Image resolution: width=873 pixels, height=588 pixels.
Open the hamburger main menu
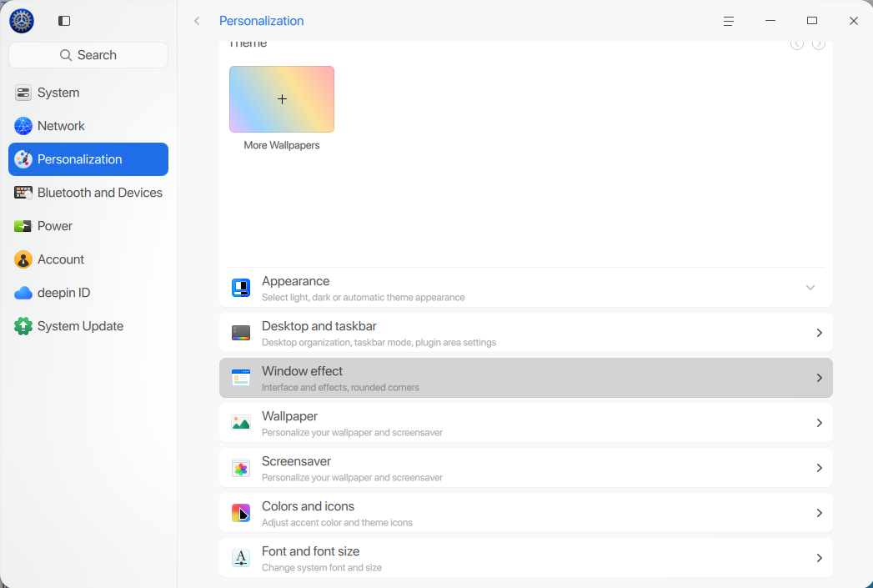pyautogui.click(x=728, y=21)
